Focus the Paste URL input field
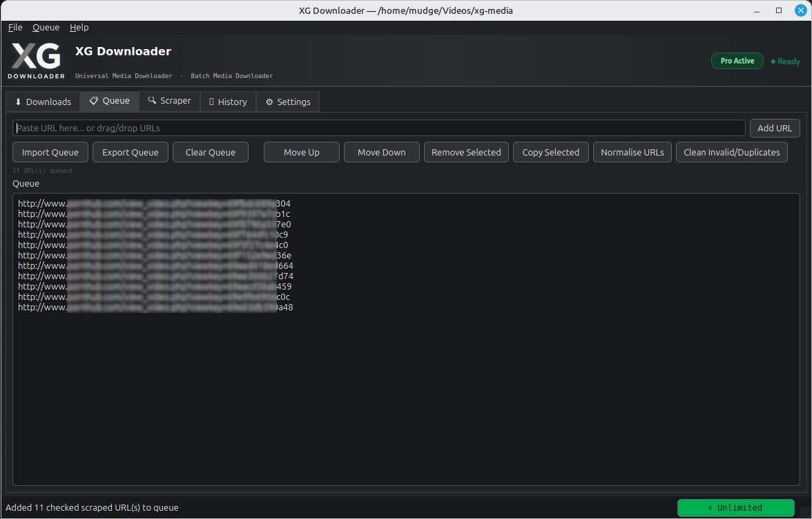Screen dimensions: 812x519 coord(378,128)
